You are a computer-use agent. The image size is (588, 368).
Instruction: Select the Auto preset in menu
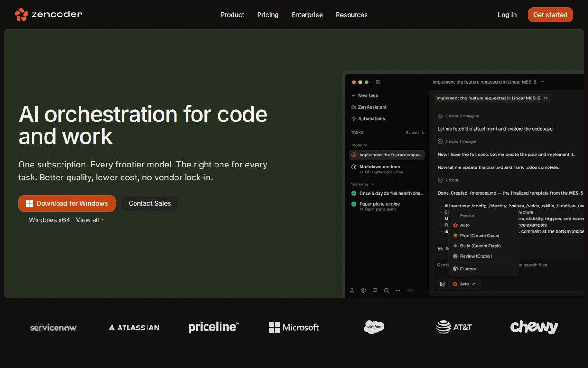(x=483, y=225)
